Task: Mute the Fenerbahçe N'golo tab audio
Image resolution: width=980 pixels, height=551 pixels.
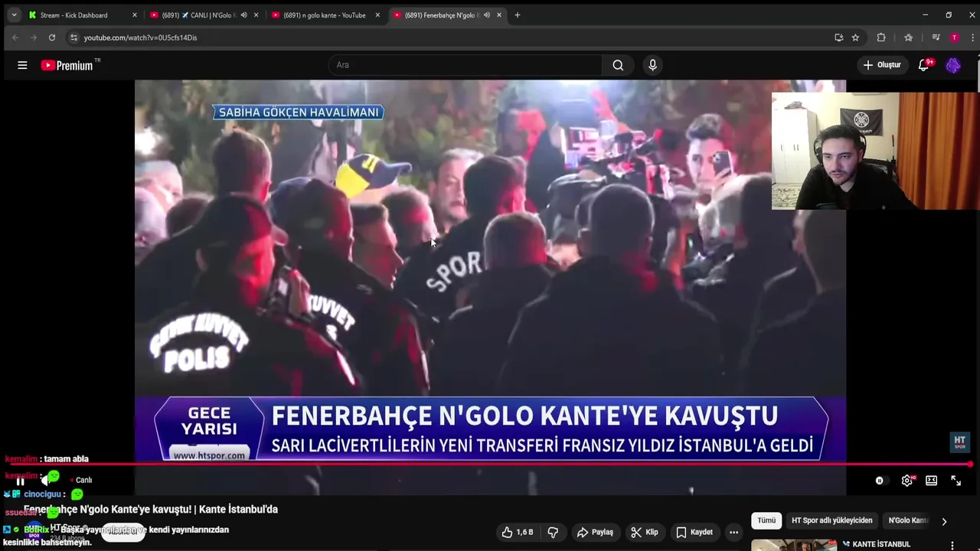Action: click(486, 15)
